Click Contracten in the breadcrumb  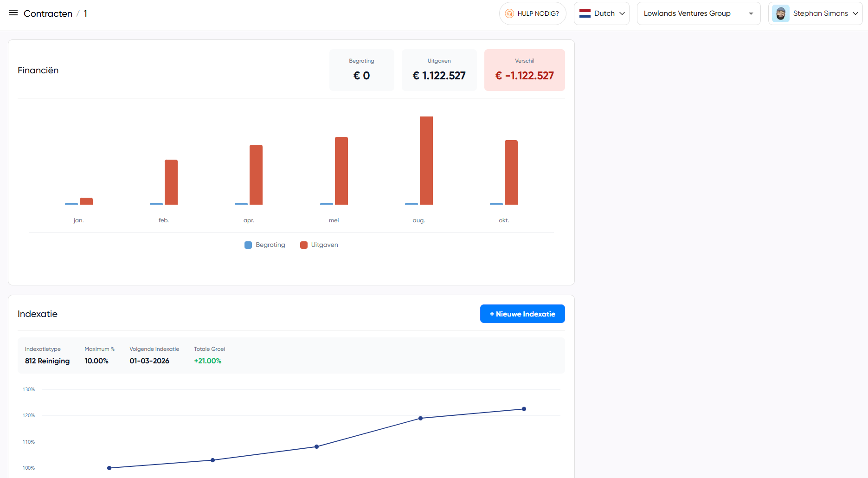coord(48,13)
